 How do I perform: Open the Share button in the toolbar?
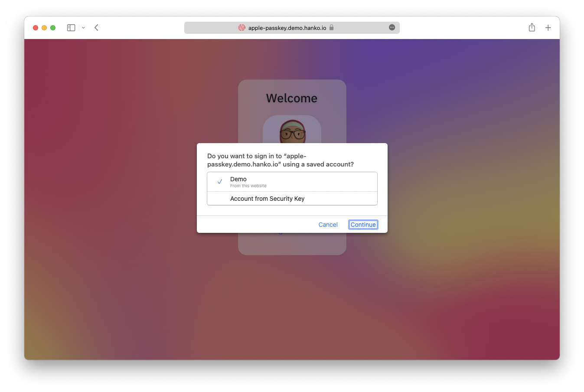point(532,27)
